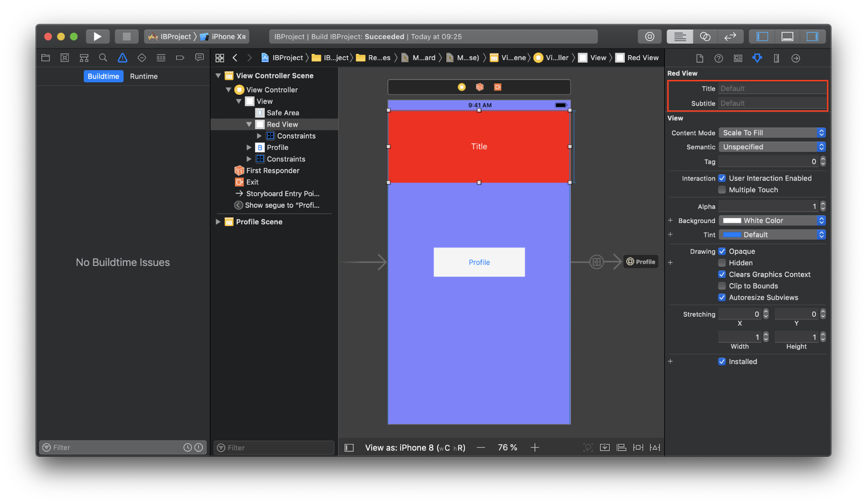
Task: Open the Library button in toolbar
Action: 649,36
